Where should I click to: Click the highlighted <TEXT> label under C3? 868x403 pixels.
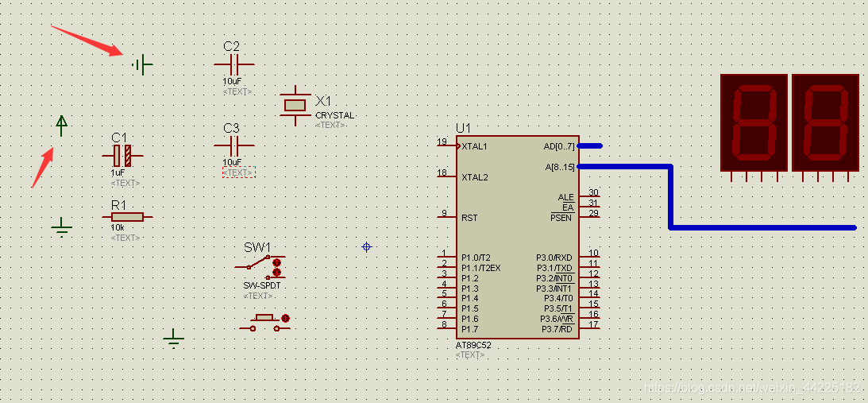(238, 173)
